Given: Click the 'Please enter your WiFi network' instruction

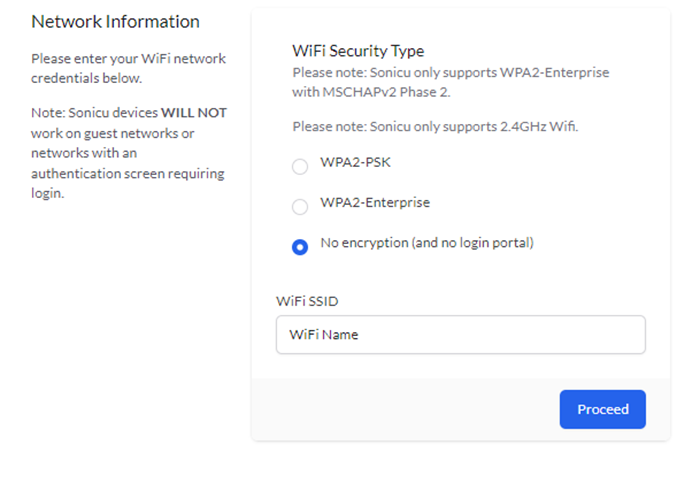Looking at the screenshot, I should pos(128,59).
